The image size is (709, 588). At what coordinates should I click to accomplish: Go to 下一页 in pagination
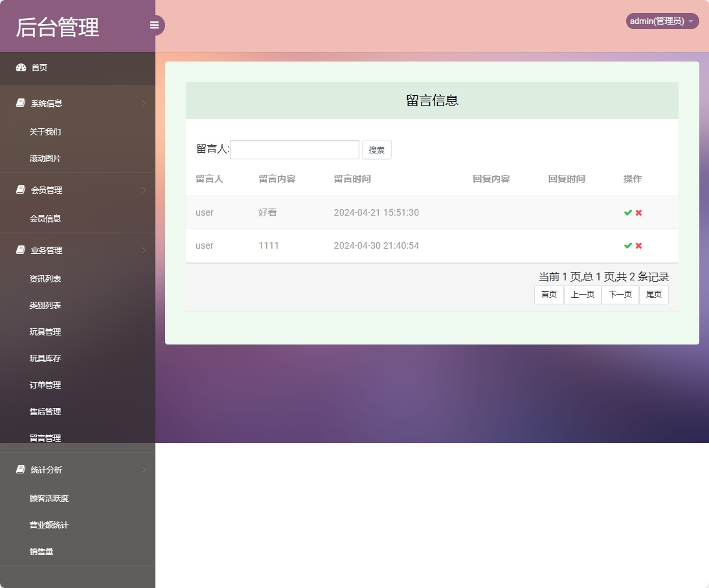click(620, 294)
